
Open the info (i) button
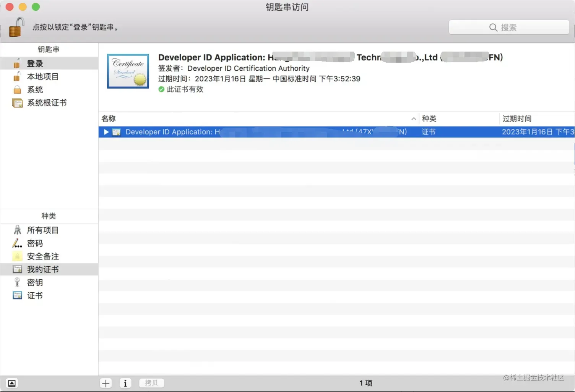coord(125,383)
